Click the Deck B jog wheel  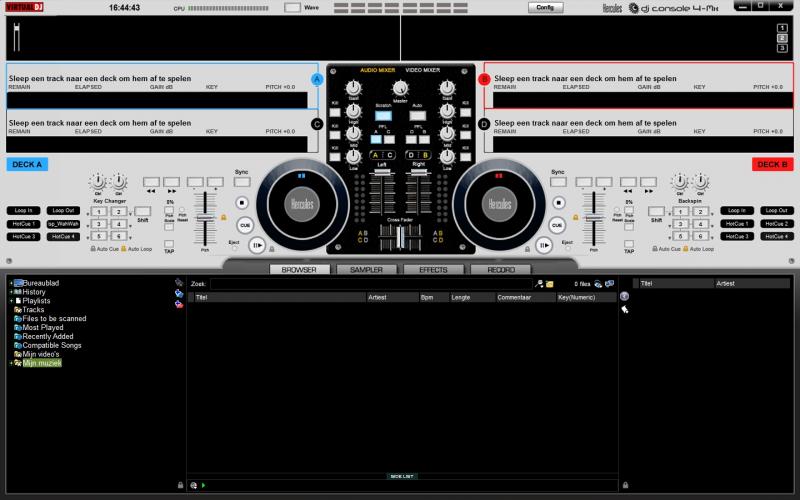(x=499, y=205)
